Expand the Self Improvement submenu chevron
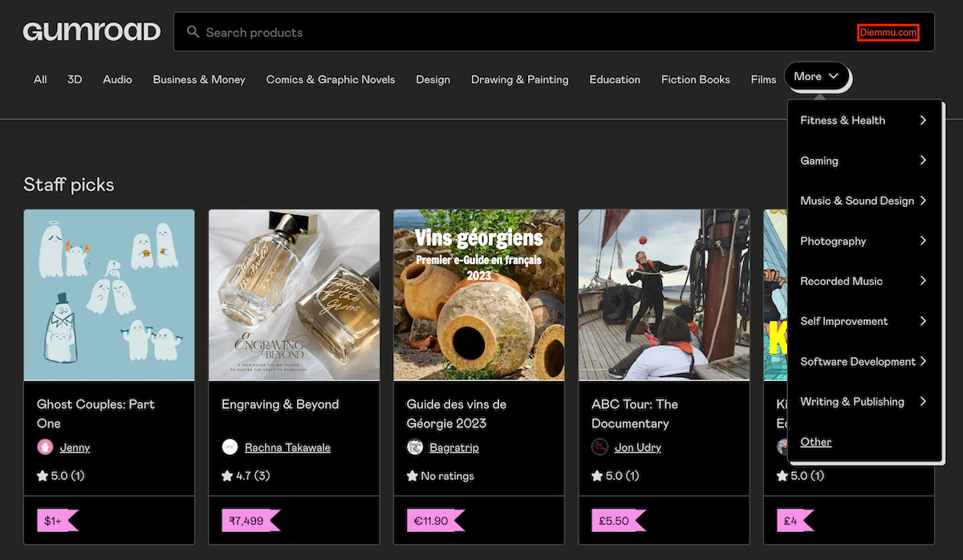The height and width of the screenshot is (560, 963). pos(923,321)
